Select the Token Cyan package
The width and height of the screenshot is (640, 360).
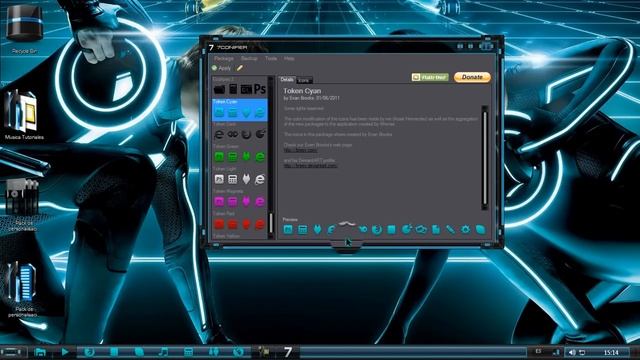[x=240, y=110]
